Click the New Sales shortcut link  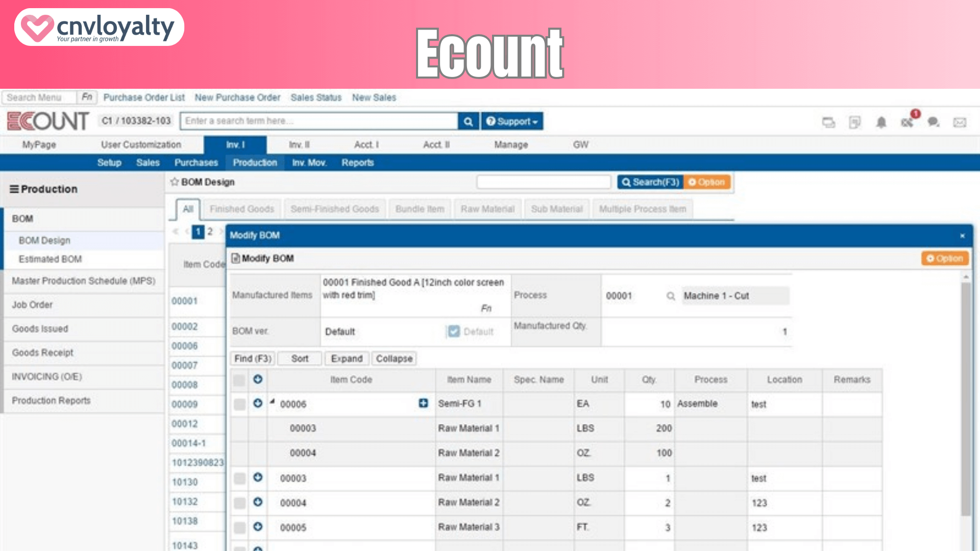pyautogui.click(x=374, y=97)
